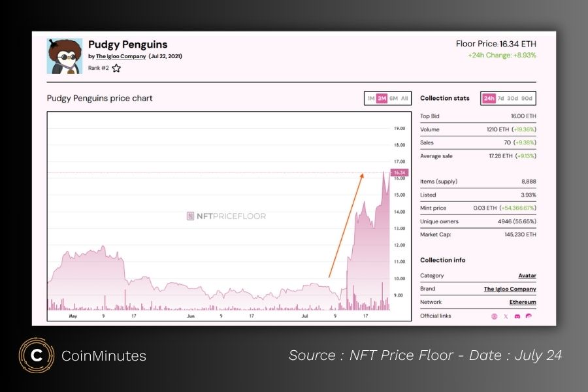The height and width of the screenshot is (392, 588).
Task: Open The Igloo Company link under the title
Action: pos(121,56)
